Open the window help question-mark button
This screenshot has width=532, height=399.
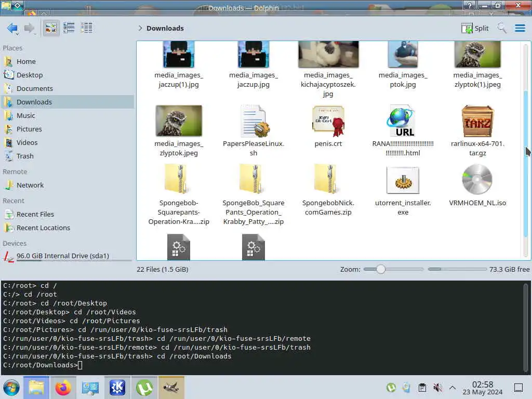pos(470,5)
